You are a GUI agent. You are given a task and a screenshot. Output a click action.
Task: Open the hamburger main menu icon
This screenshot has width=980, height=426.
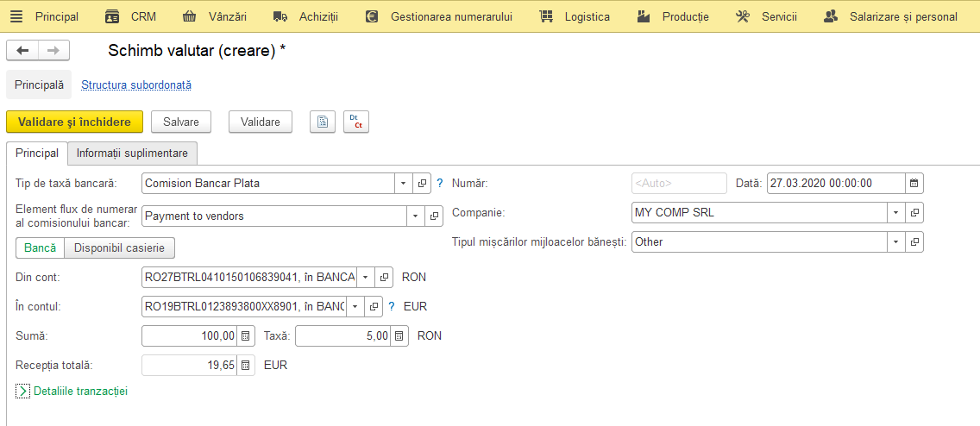click(17, 17)
